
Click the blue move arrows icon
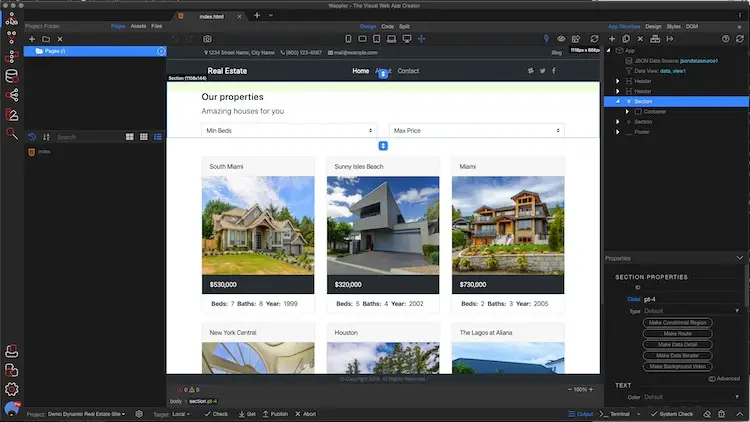[x=421, y=39]
